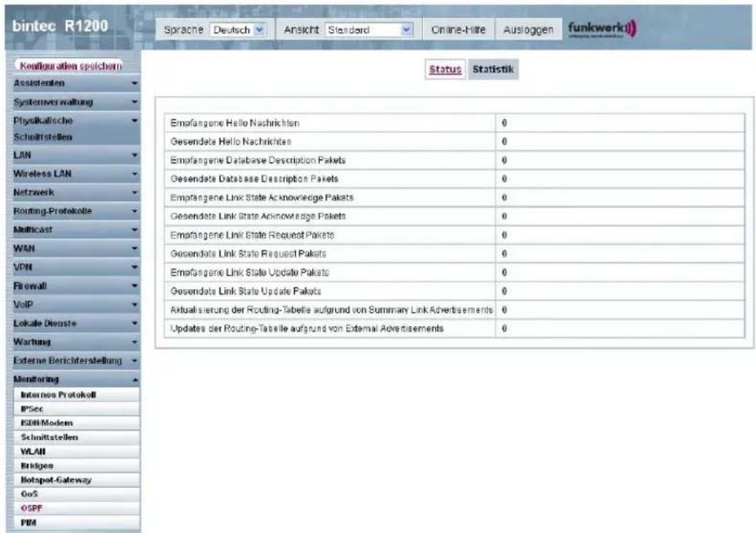
Task: Click value 0 for Empfangene Hello Nachrichten
Action: point(504,123)
